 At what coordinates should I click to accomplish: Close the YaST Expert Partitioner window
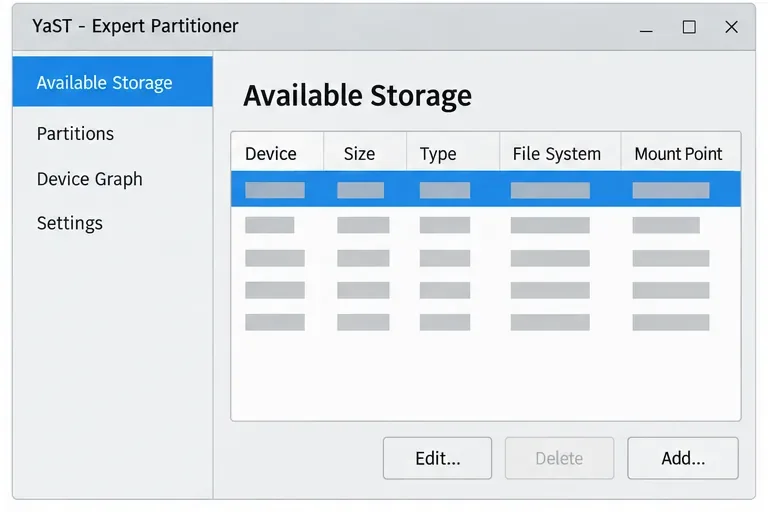(x=731, y=27)
